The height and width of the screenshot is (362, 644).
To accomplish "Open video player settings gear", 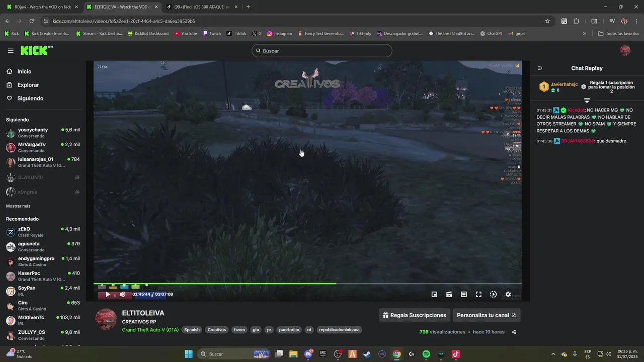I will [508, 294].
